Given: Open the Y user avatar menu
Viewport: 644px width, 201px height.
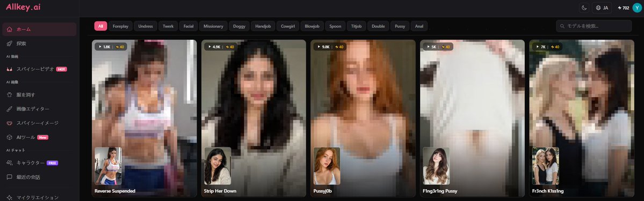Looking at the screenshot, I should click(636, 8).
